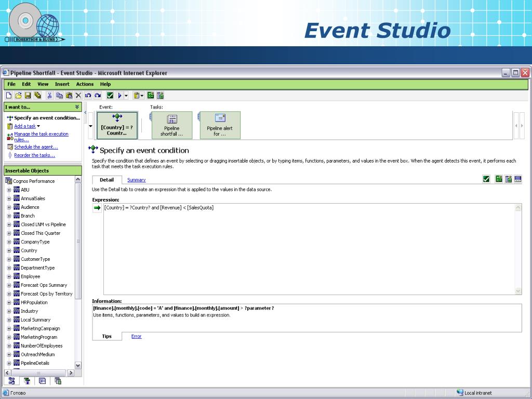Validate the expression using the Detail checkmark icon
Viewport: 532px width, 399px height.
coord(486,179)
